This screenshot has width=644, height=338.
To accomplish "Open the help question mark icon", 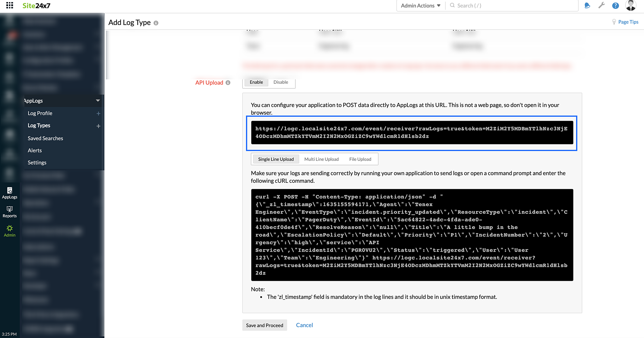I will click(615, 5).
